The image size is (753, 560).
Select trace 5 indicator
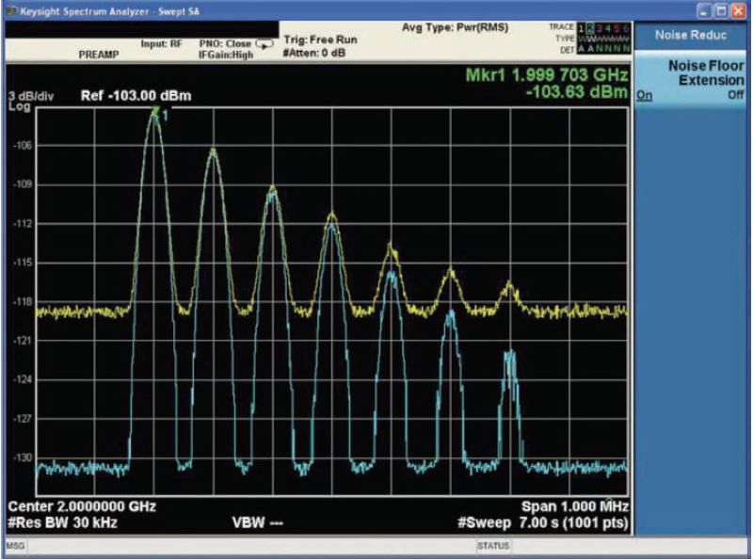tap(617, 28)
